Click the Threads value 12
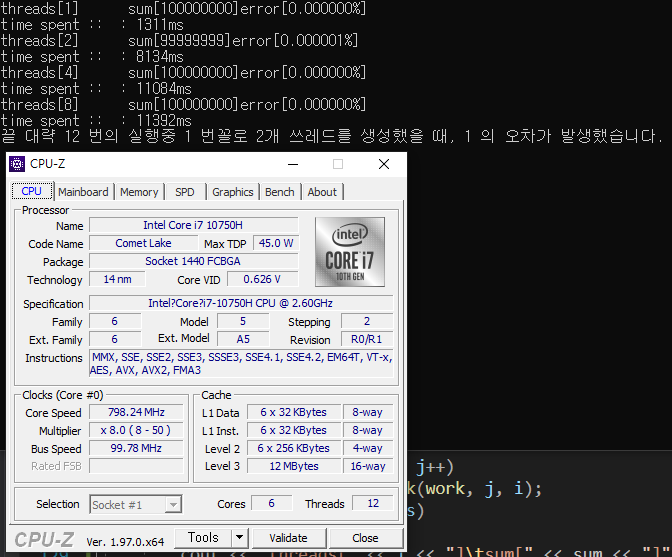The width and height of the screenshot is (672, 557). pos(373,503)
